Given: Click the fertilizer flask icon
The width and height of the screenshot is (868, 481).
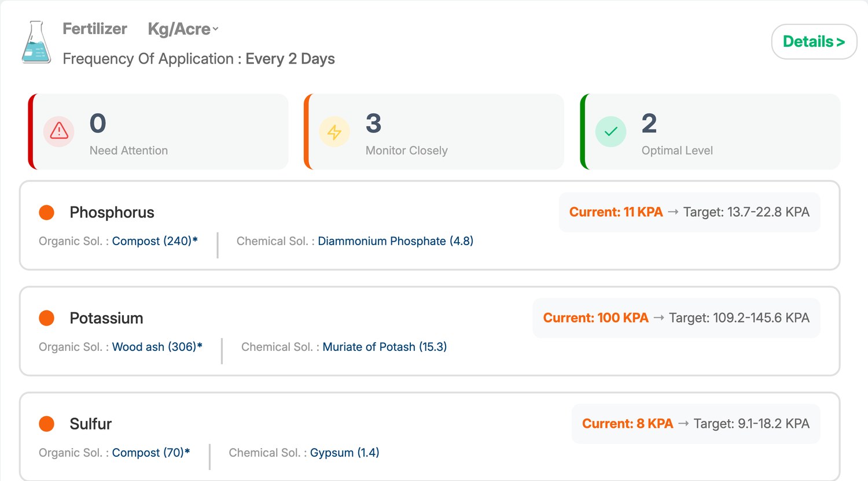Looking at the screenshot, I should 36,42.
